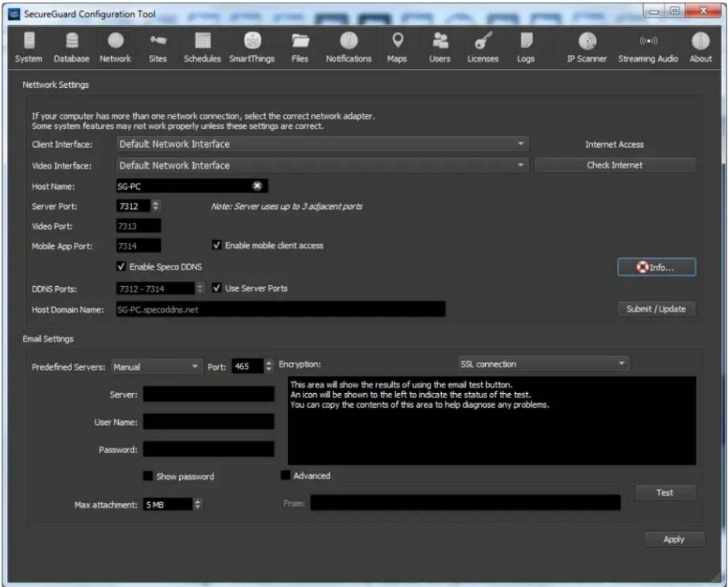Toggle Enable Speco DDNS checkbox
Image resolution: width=728 pixels, height=587 pixels.
coord(121,266)
